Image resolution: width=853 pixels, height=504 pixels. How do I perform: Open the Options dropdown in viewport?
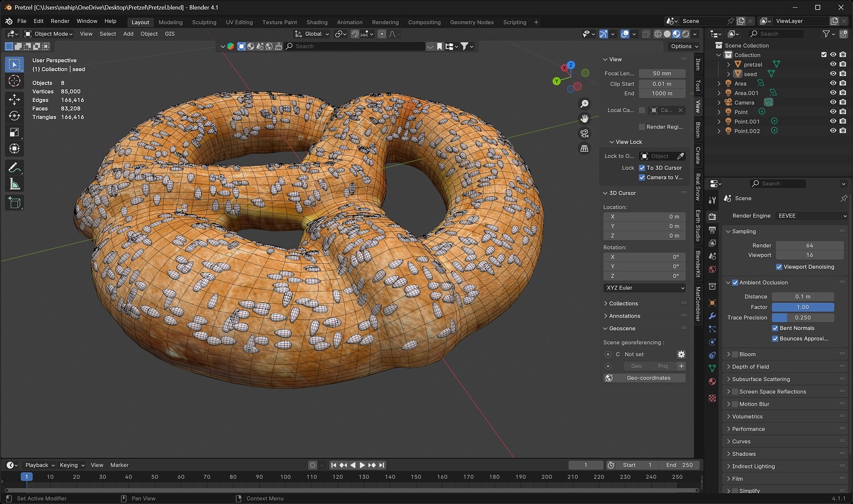coord(684,46)
